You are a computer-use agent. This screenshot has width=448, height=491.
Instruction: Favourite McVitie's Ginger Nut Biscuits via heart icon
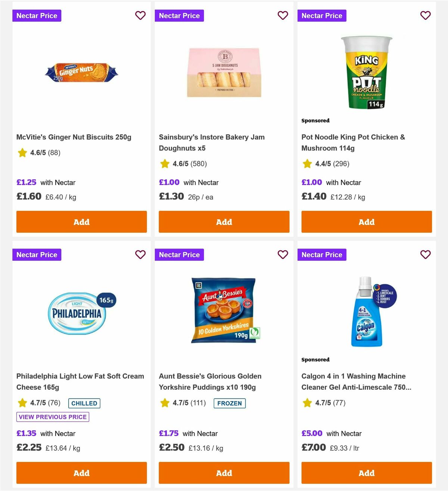140,15
